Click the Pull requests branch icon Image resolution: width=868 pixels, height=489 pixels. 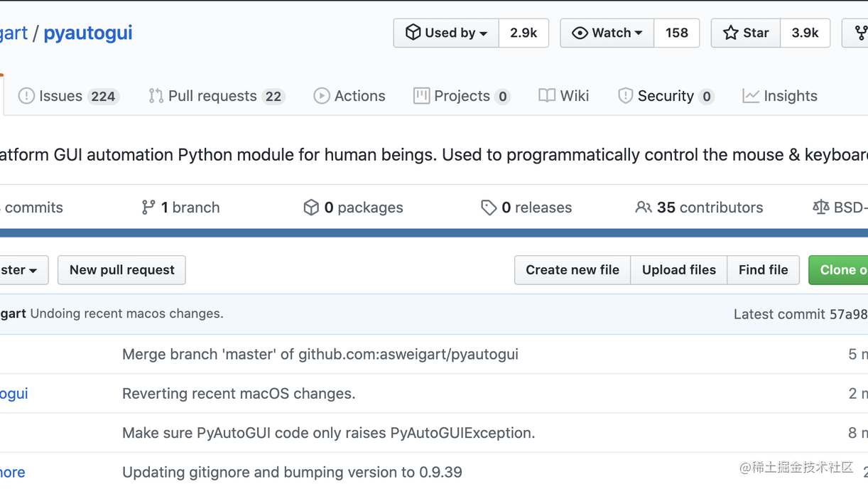pos(156,95)
